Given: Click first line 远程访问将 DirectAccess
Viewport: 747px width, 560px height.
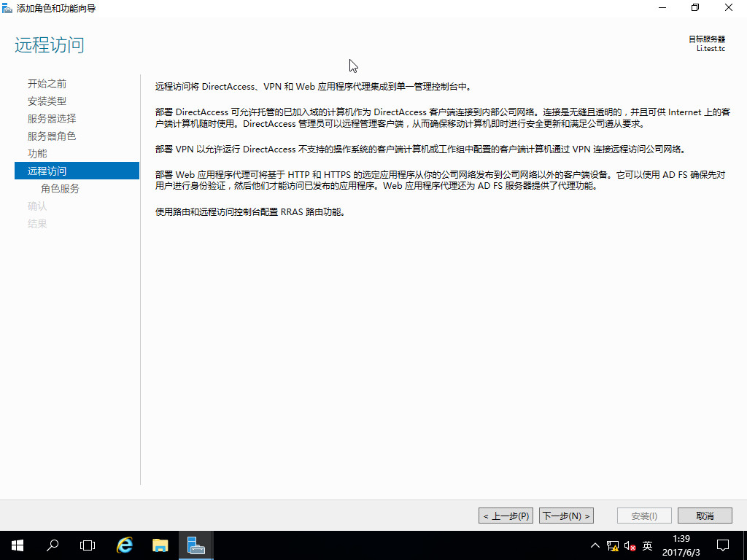Looking at the screenshot, I should coord(314,87).
